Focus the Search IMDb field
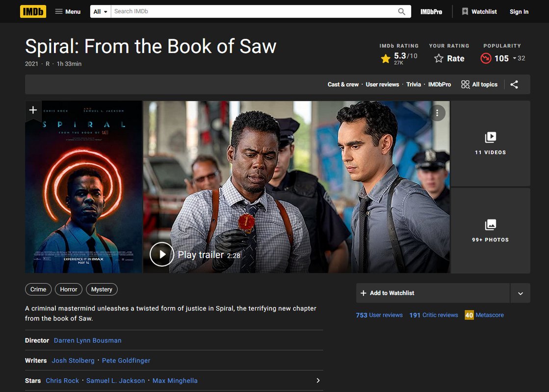Screen dimensions: 549x392 coord(254,12)
